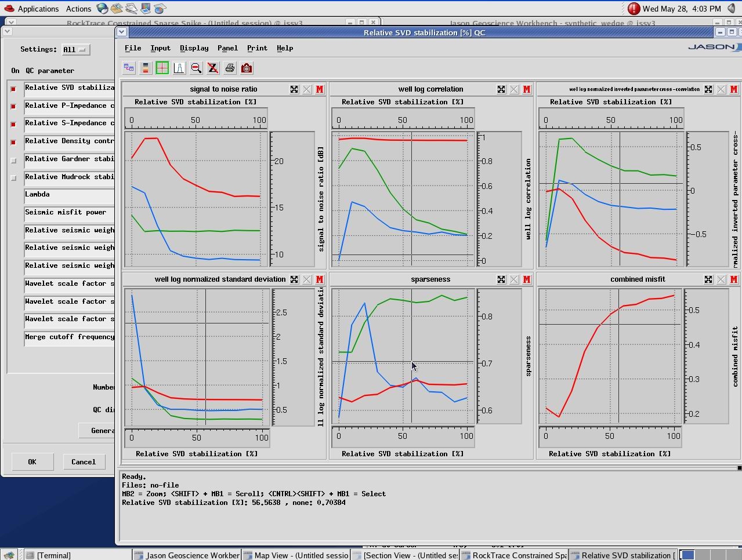Close the signal to noise ratio panel
This screenshot has width=742, height=560.
coord(307,89)
